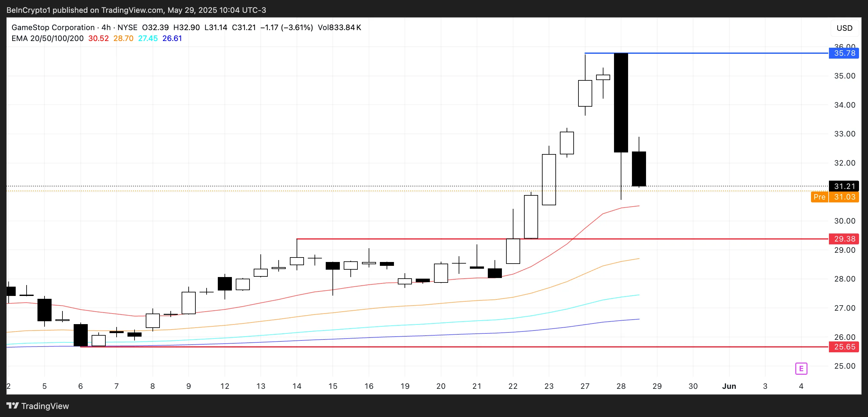Click the 26.00 price axis label
This screenshot has width=868, height=417.
(x=844, y=337)
